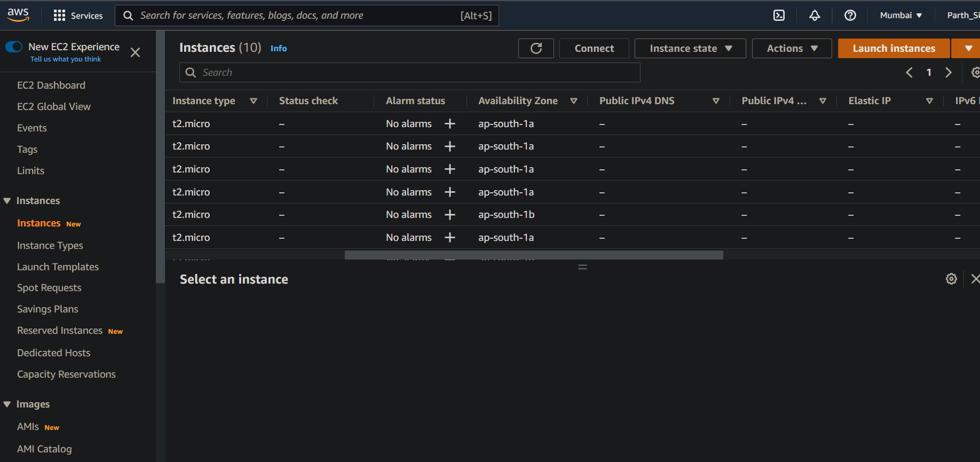
Task: Sort by Availability Zone column
Action: click(x=574, y=101)
